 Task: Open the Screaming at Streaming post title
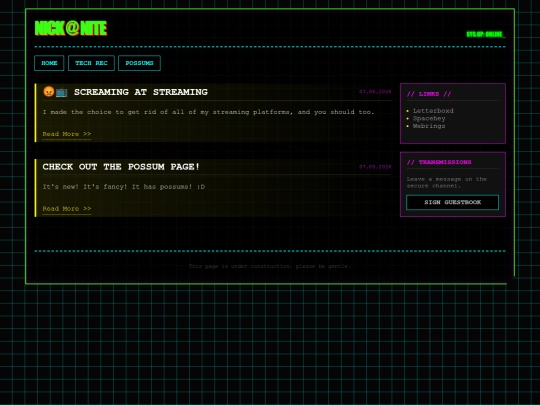[x=141, y=92]
